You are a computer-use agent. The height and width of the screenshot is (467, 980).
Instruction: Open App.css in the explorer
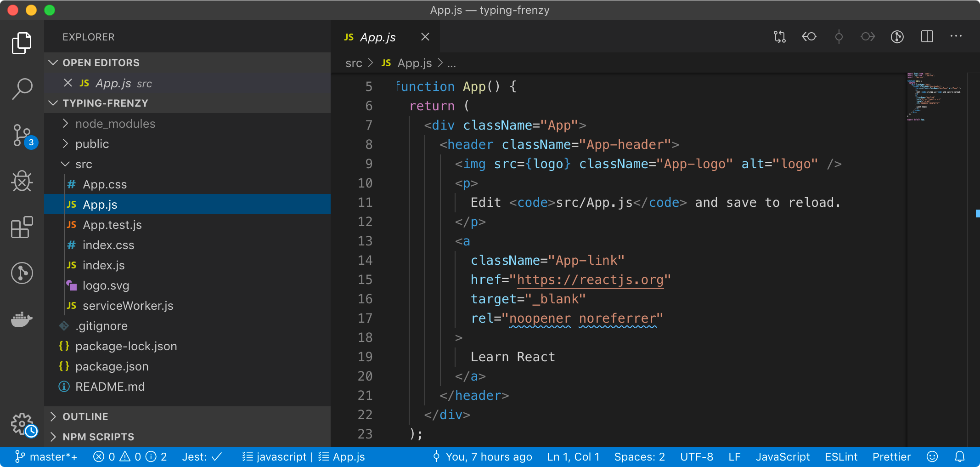point(187,184)
